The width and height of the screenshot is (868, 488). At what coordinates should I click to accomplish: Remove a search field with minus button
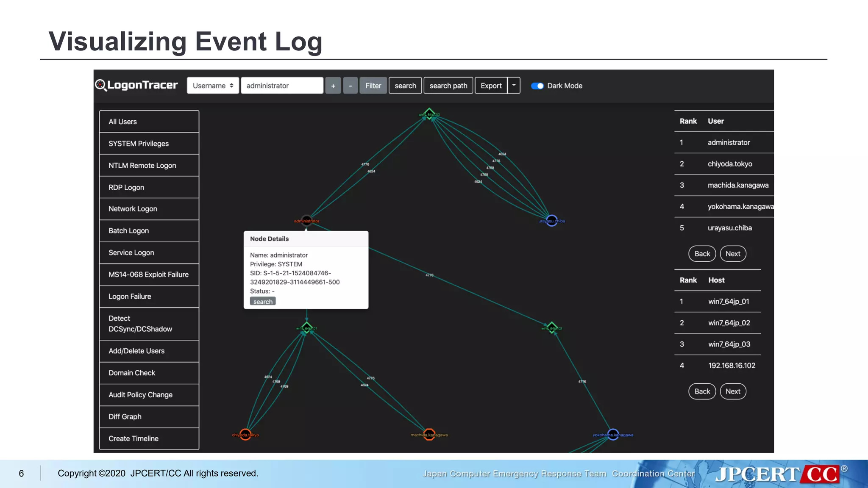tap(350, 86)
